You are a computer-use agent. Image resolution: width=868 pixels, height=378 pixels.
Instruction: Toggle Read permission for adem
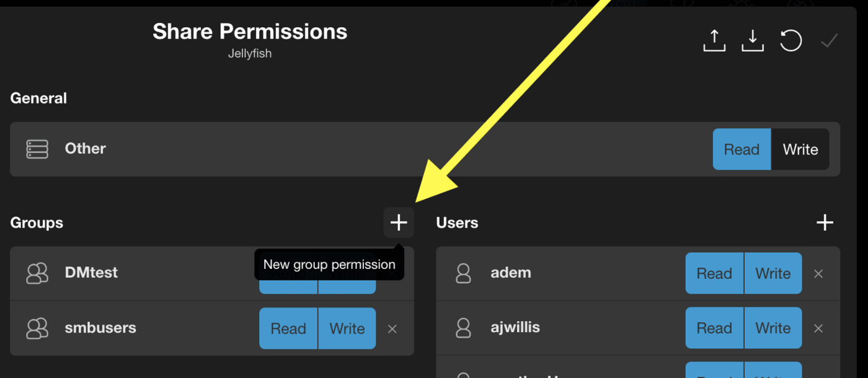[x=714, y=273]
